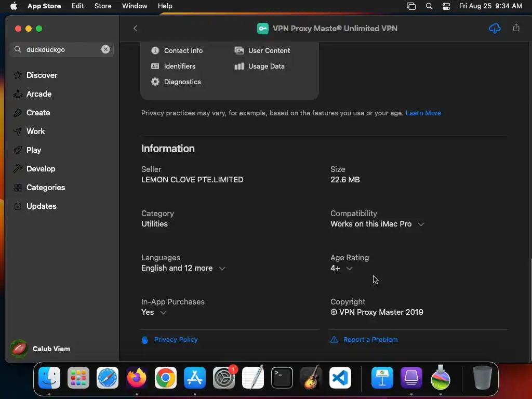Expand the Languages list chevron
532x399 pixels.
point(222,268)
